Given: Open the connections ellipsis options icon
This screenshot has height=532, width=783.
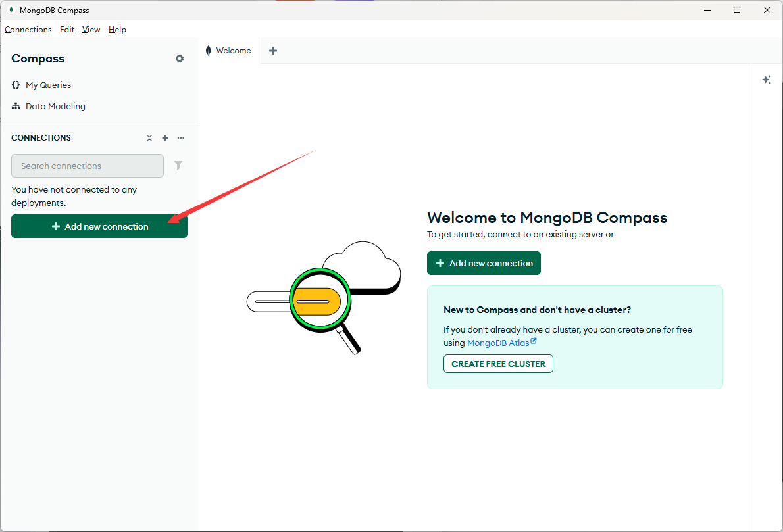Looking at the screenshot, I should (181, 138).
